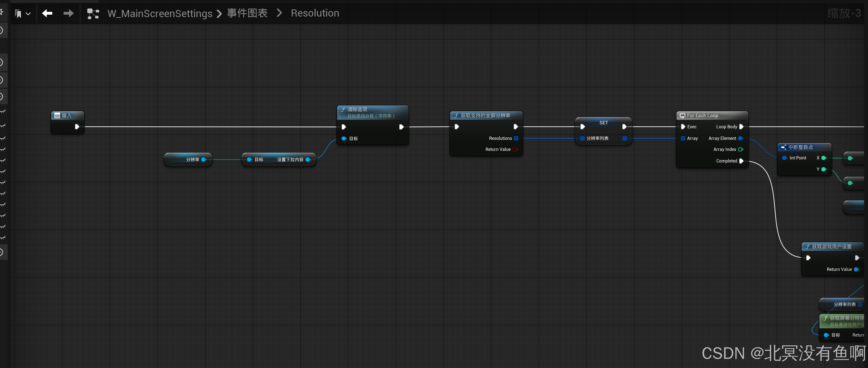Select the Resolution breadcrumb
The image size is (868, 368).
pyautogui.click(x=315, y=13)
